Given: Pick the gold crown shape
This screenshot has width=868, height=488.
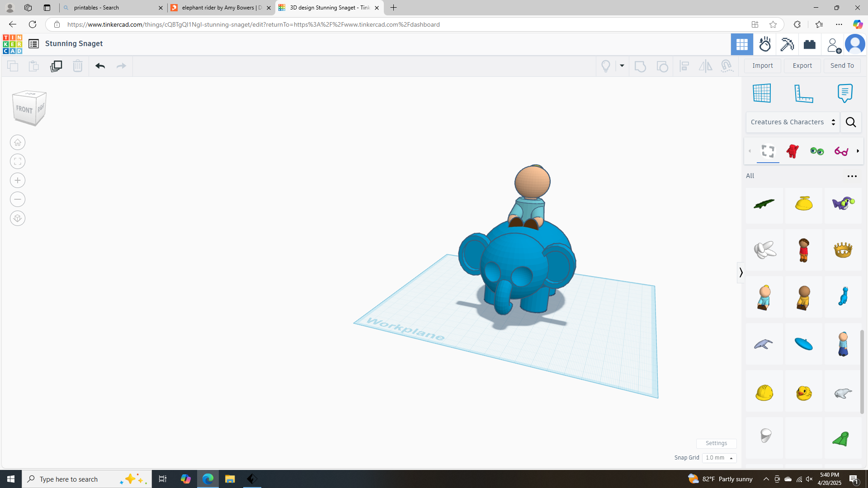Looking at the screenshot, I should pyautogui.click(x=843, y=250).
